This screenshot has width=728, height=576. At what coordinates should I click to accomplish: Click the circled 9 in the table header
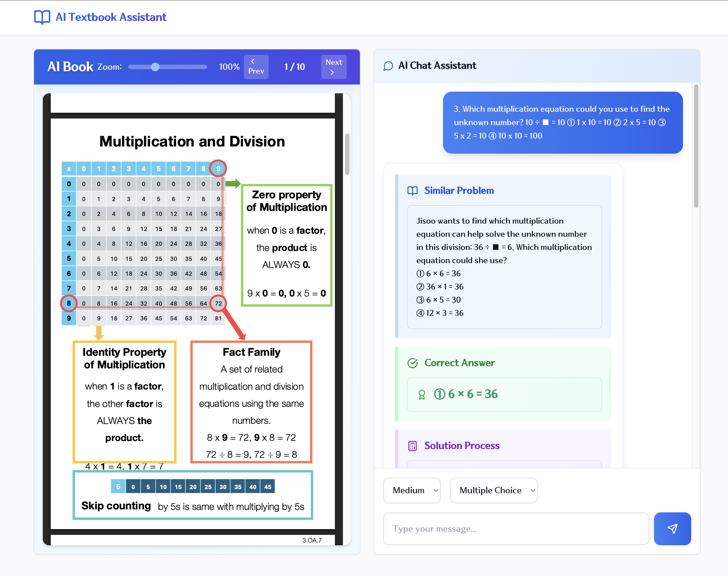coord(218,168)
